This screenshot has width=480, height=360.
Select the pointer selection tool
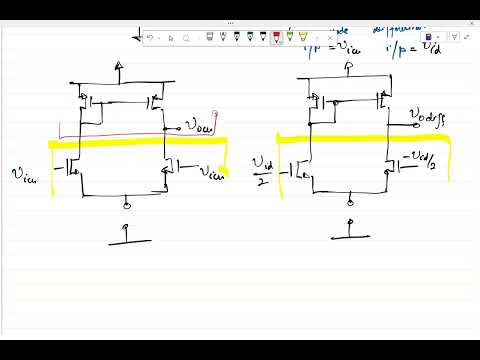171,38
